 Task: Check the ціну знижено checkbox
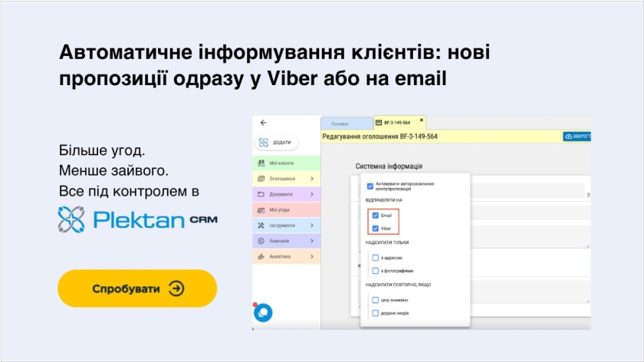pos(376,300)
